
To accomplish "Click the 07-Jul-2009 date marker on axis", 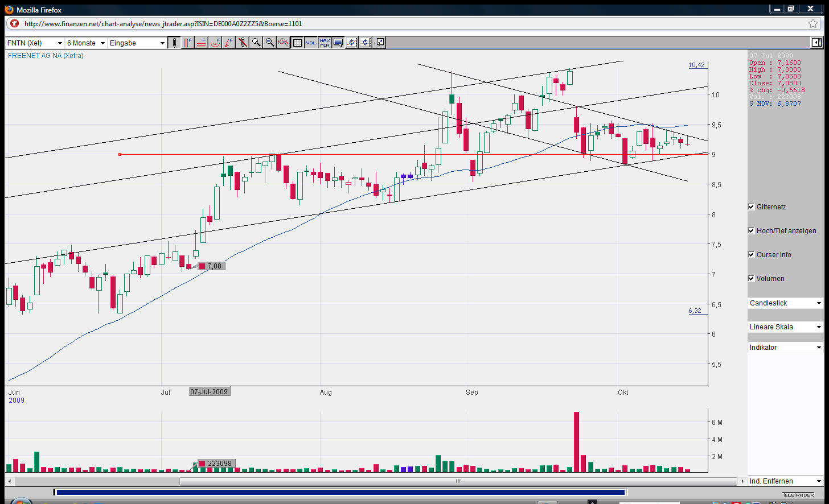I will coord(209,392).
